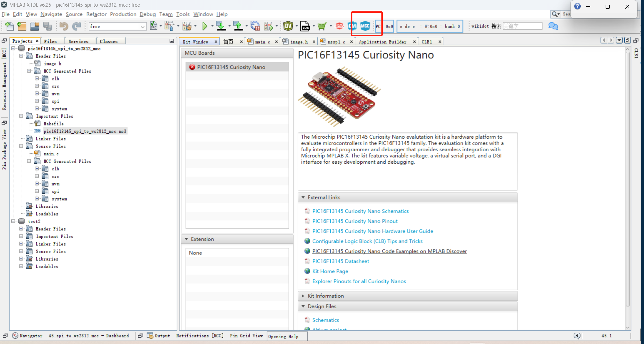Click the Hold in Reset icon

[255, 26]
